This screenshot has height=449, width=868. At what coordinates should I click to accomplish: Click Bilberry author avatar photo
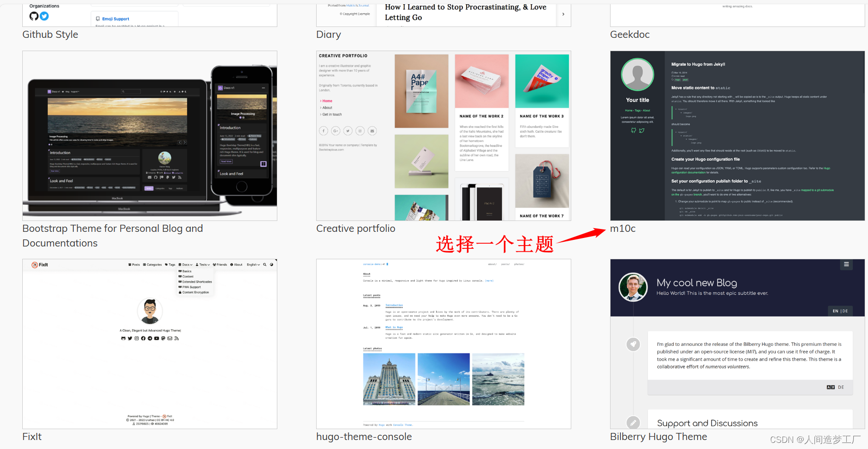(633, 287)
